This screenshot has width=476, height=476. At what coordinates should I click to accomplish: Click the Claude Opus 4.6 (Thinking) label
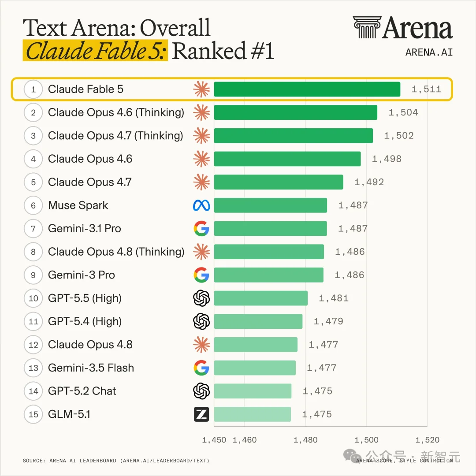116,112
